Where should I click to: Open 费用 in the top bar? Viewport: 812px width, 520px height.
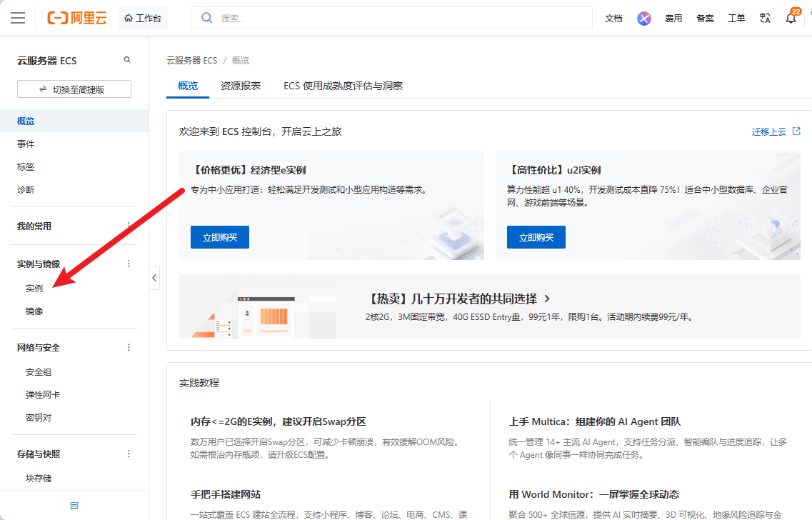(673, 18)
